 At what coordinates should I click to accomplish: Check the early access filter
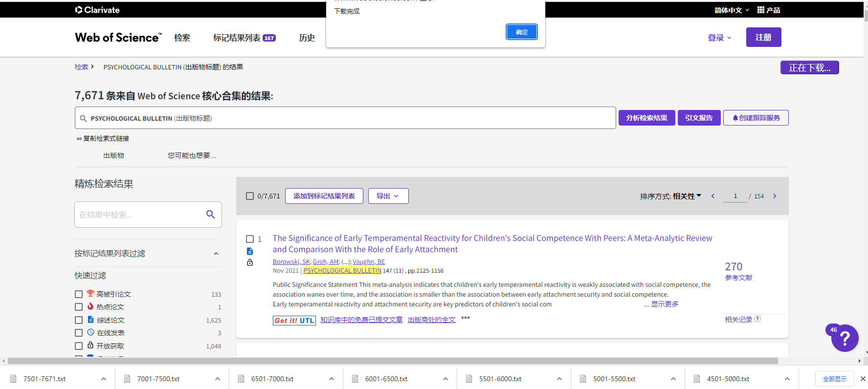click(x=79, y=333)
